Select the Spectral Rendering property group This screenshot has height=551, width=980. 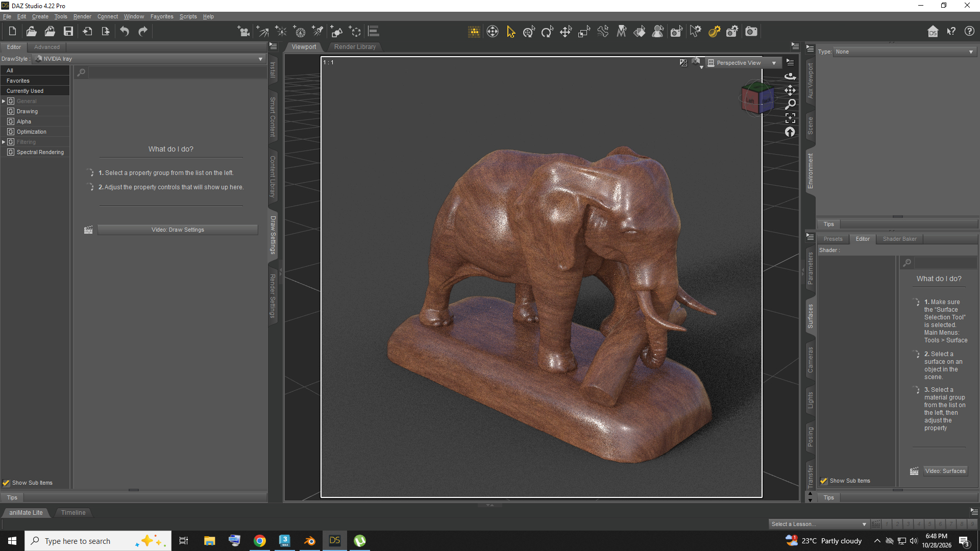click(40, 152)
